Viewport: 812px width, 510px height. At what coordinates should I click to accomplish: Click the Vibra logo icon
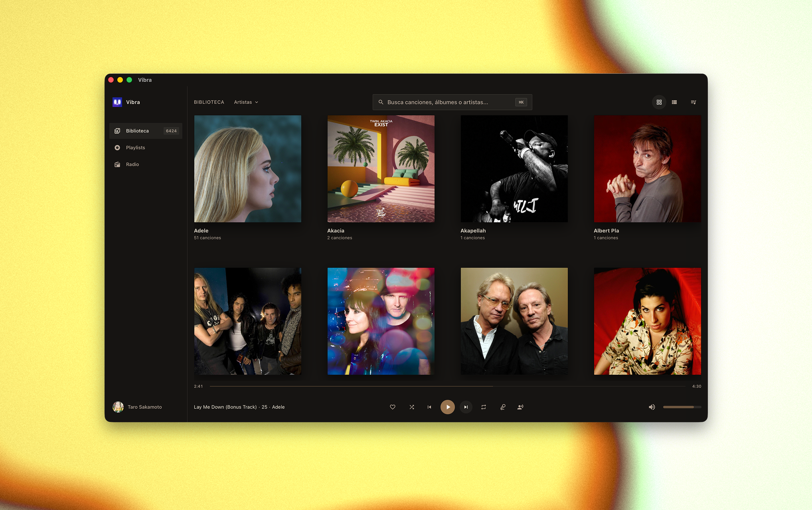117,102
